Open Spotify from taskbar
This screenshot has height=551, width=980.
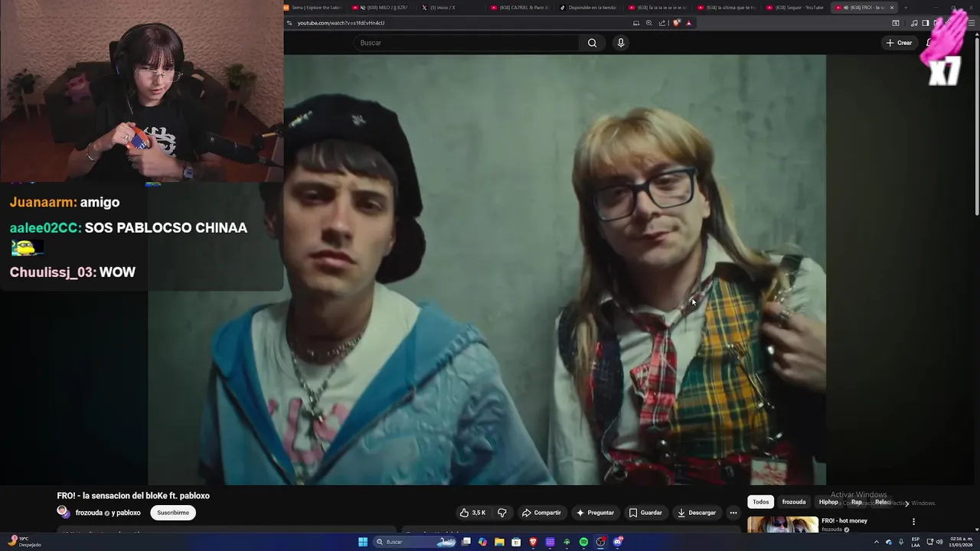pyautogui.click(x=583, y=542)
